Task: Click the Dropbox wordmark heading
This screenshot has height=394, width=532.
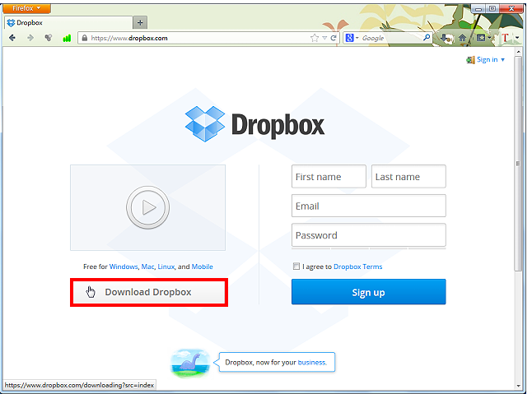Action: click(278, 125)
